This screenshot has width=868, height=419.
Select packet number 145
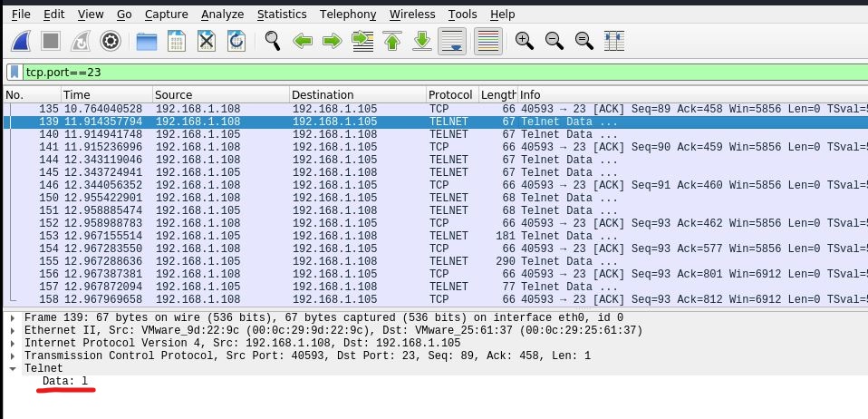(x=435, y=173)
